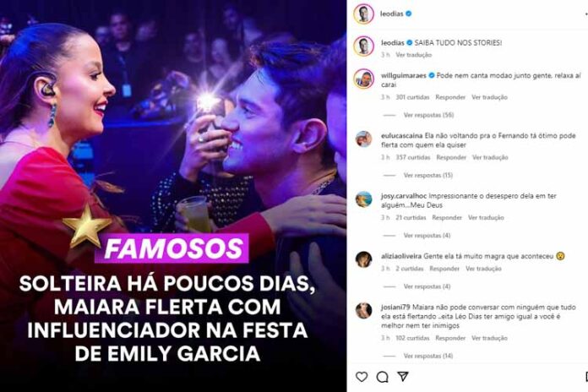588x392 pixels.
Task: View translation of leodias caption
Action: point(414,55)
